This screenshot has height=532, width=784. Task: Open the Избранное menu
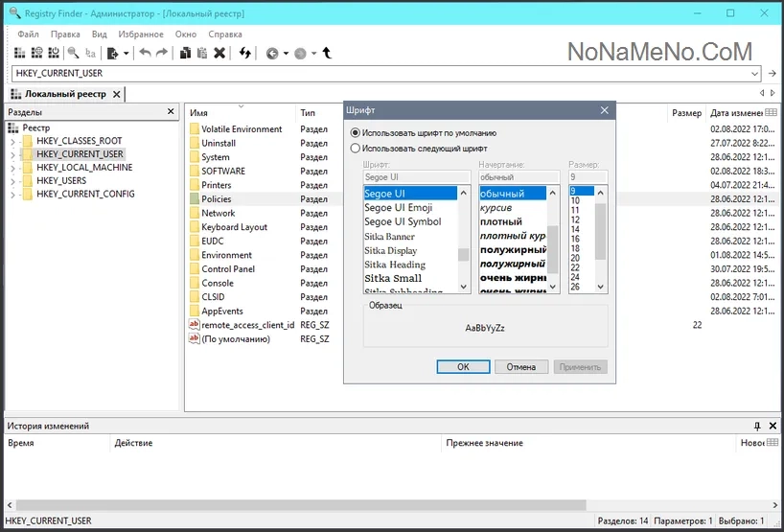(x=141, y=34)
